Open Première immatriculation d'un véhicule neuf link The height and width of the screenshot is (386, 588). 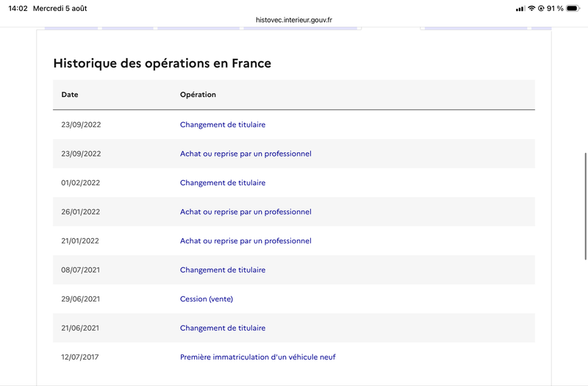coord(258,357)
